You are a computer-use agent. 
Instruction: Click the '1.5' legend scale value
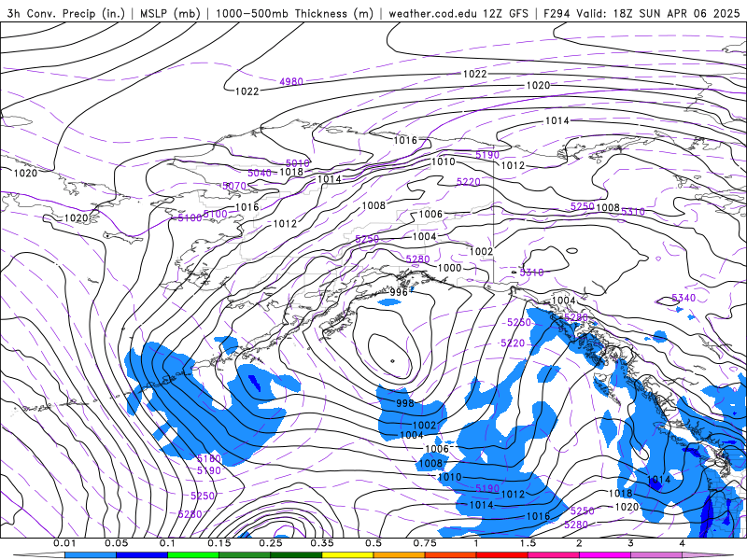528,543
